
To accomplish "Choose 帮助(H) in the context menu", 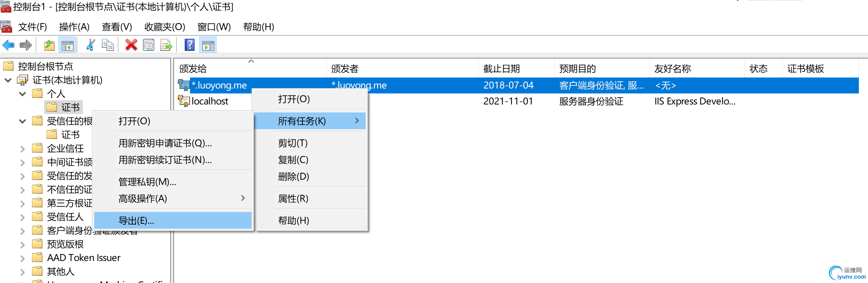I will click(x=310, y=220).
